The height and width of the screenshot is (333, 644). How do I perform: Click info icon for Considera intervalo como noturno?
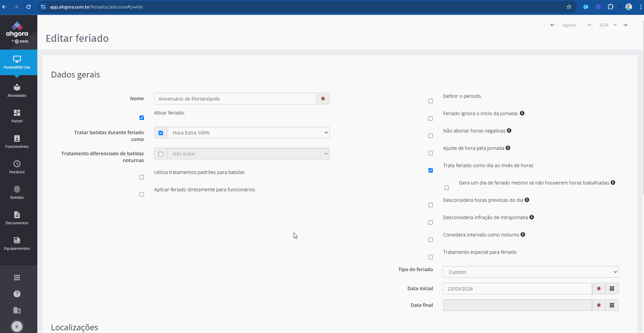[523, 234]
